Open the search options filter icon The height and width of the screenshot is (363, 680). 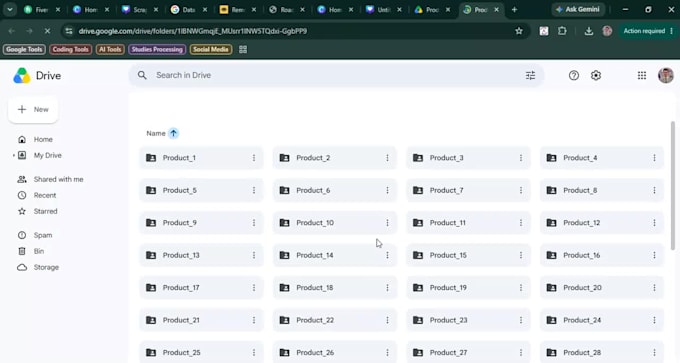[x=530, y=75]
